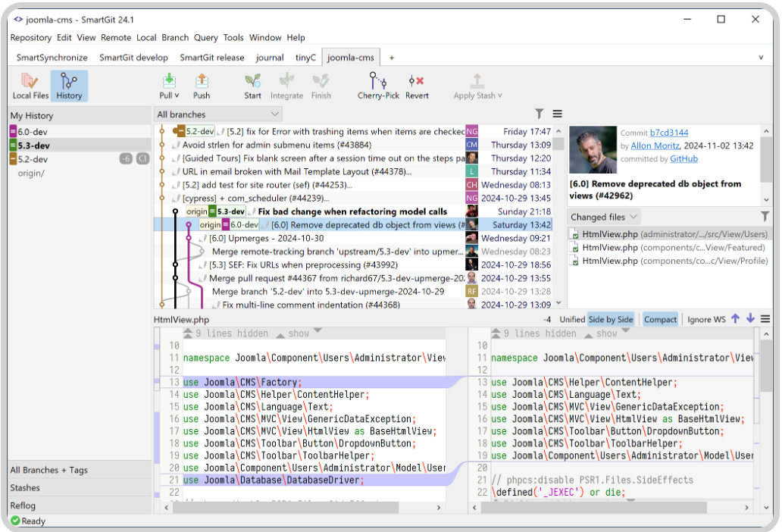Select the 5.2-dev branch in My History
Viewport: 782px width, 532px height.
[33, 158]
